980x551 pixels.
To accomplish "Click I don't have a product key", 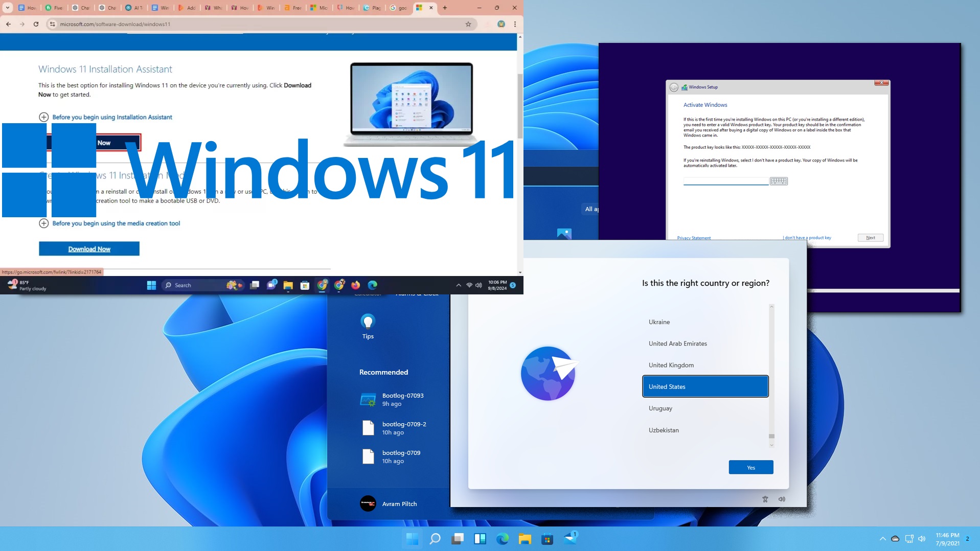I will click(807, 238).
